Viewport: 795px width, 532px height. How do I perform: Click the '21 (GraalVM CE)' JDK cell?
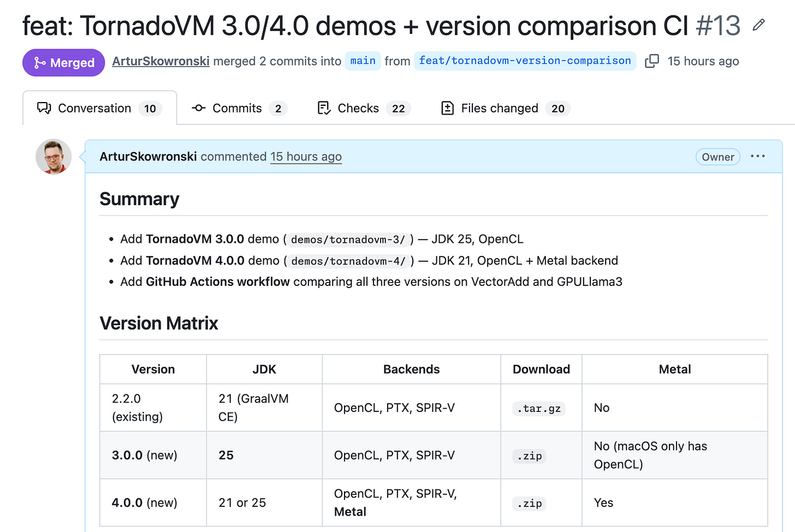(x=264, y=408)
